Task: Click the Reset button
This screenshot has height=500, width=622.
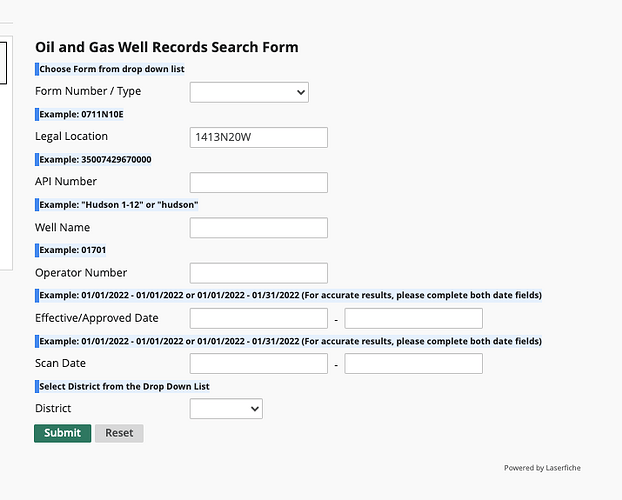Action: [x=119, y=433]
